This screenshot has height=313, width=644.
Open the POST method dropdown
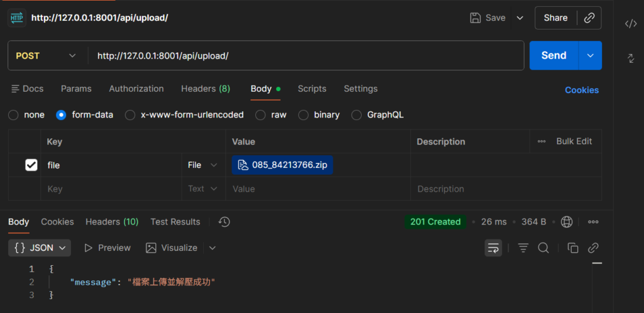point(45,56)
